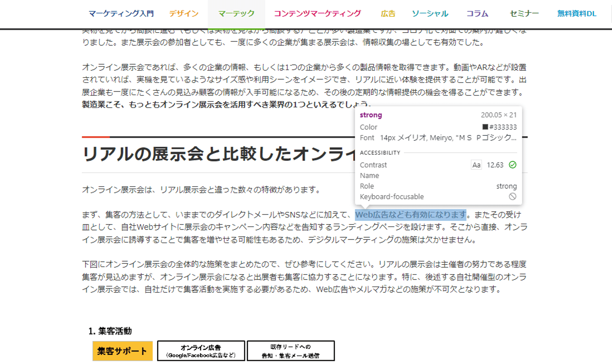
Task: Click highlighted Web広告なども有効になります text
Action: click(x=410, y=214)
